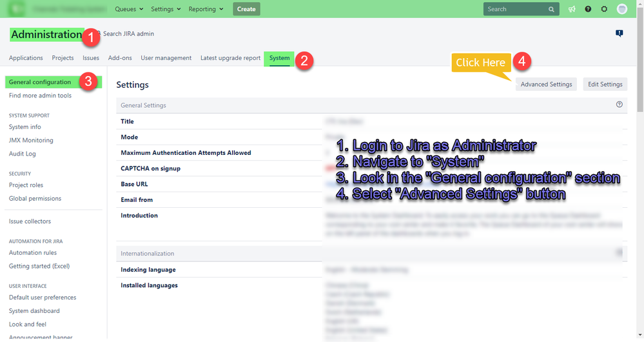The height and width of the screenshot is (342, 644).
Task: Open the Latest upgrade report tab
Action: coord(230,58)
